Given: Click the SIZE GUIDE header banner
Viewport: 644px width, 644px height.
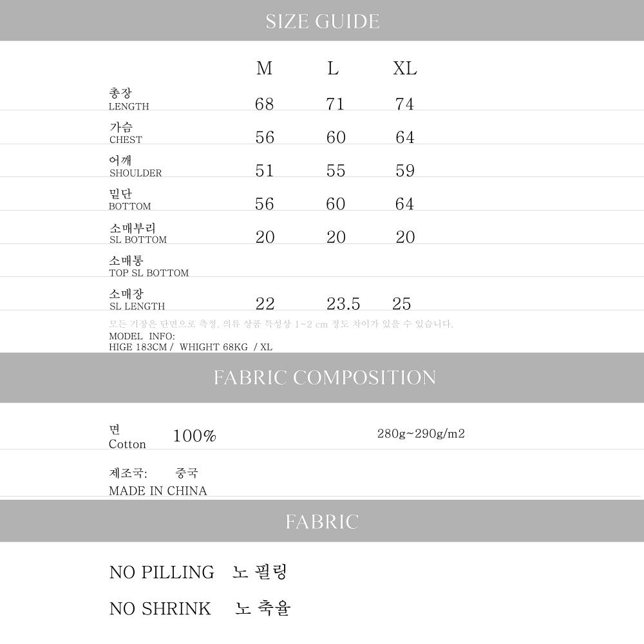Looking at the screenshot, I should (x=322, y=21).
